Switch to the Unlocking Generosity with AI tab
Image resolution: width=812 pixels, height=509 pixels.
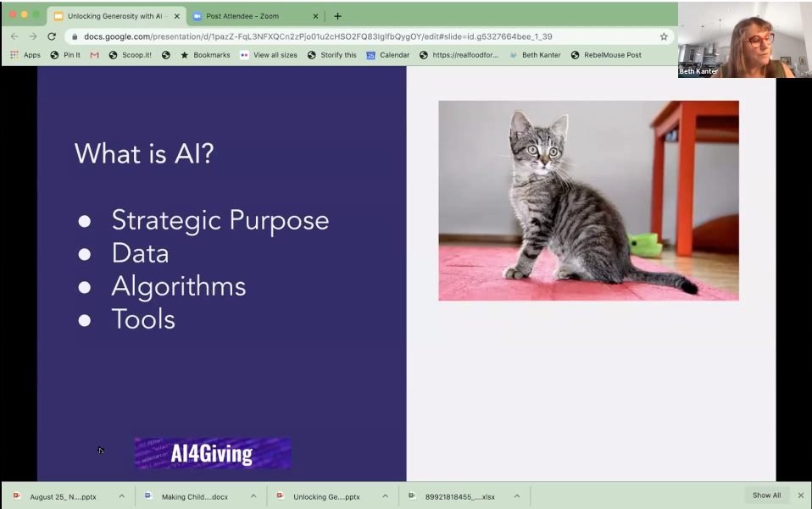pos(115,16)
